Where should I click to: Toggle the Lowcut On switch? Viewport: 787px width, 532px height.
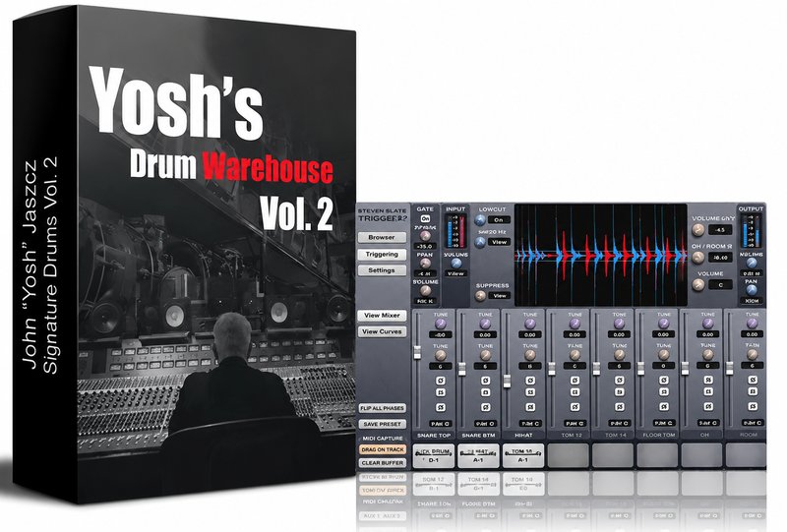(x=499, y=220)
